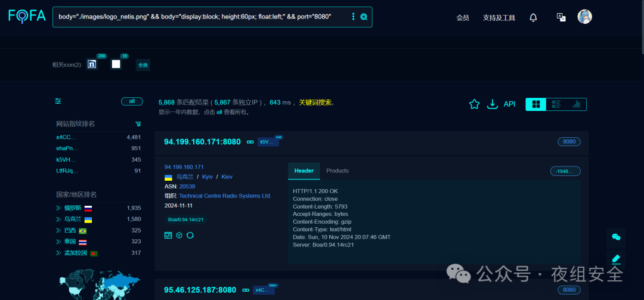Viewport: 644px width, 300px height.
Task: Open the WeChat floating button
Action: [616, 237]
